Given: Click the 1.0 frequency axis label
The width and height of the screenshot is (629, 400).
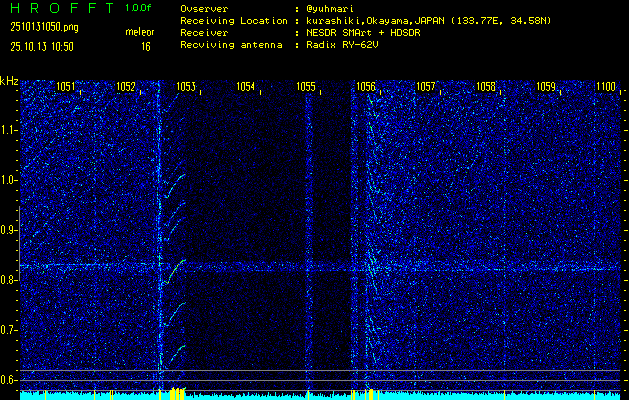Looking at the screenshot, I should [x=7, y=181].
